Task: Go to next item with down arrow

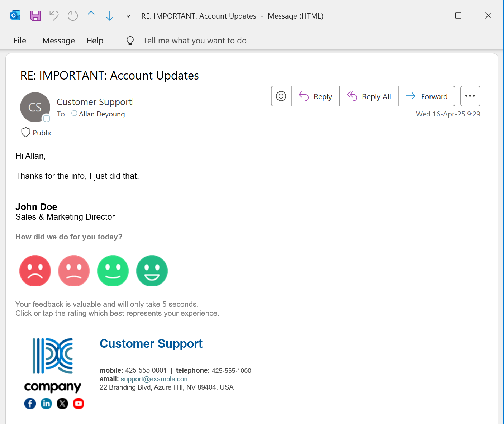Action: point(110,16)
